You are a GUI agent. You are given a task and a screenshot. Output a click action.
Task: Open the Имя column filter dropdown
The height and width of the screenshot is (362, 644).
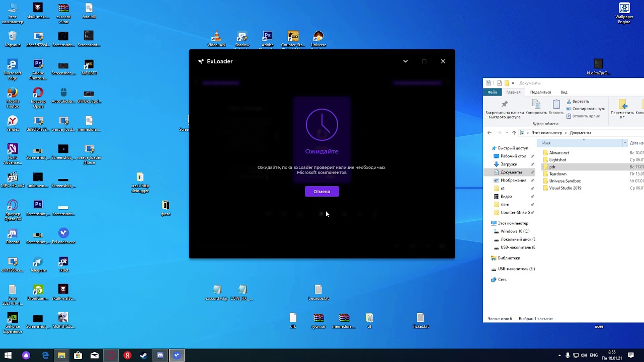625,143
